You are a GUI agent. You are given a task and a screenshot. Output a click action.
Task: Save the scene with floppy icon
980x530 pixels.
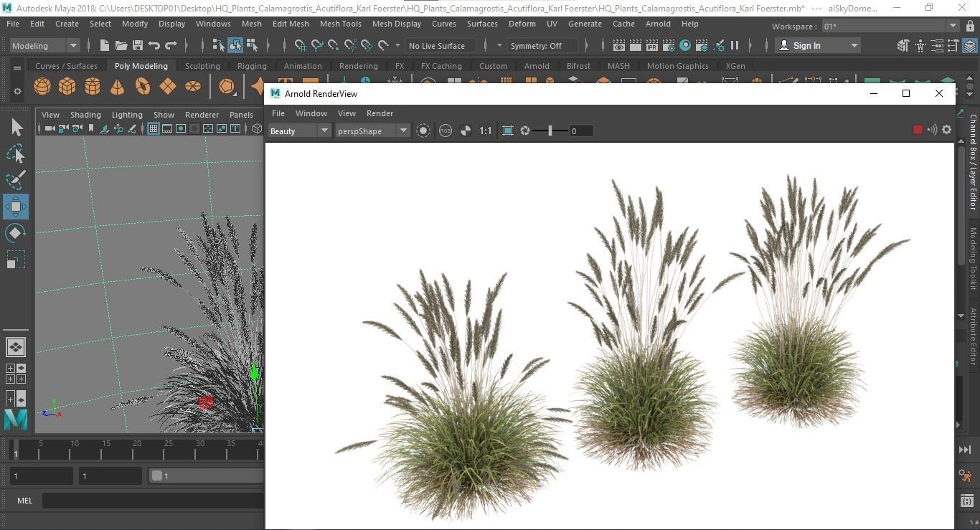coord(138,45)
